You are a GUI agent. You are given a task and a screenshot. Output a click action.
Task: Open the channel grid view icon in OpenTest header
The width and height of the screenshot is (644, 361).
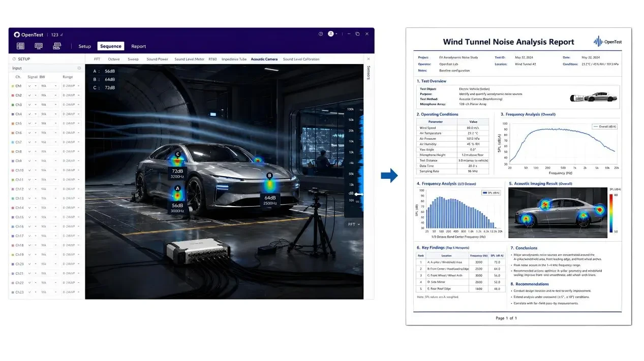coord(21,46)
